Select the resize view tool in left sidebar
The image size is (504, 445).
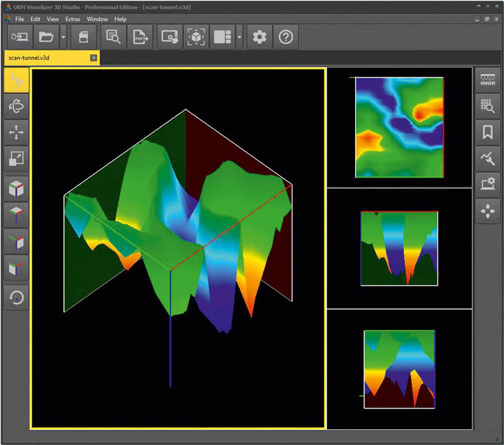[x=16, y=158]
